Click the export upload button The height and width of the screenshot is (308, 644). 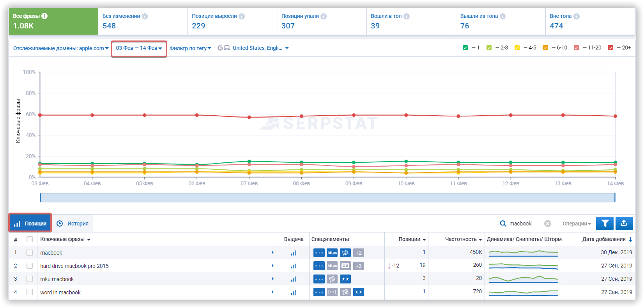(624, 224)
